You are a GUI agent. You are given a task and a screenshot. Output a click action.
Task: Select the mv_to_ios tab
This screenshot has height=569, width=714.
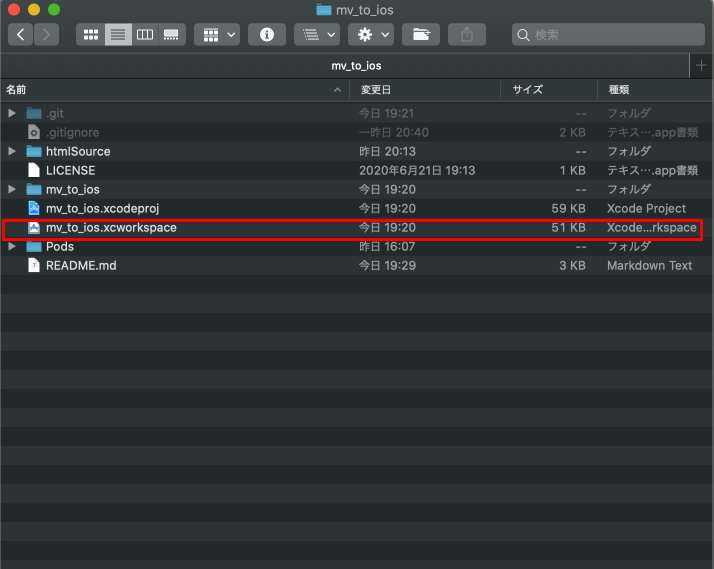click(x=356, y=66)
